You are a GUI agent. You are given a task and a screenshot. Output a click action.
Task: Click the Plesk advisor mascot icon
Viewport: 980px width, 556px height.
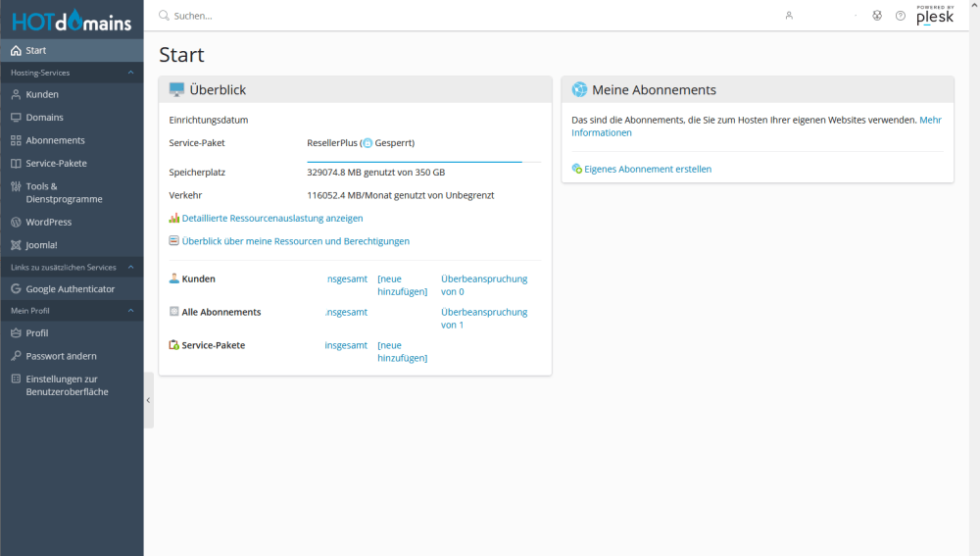(x=876, y=16)
